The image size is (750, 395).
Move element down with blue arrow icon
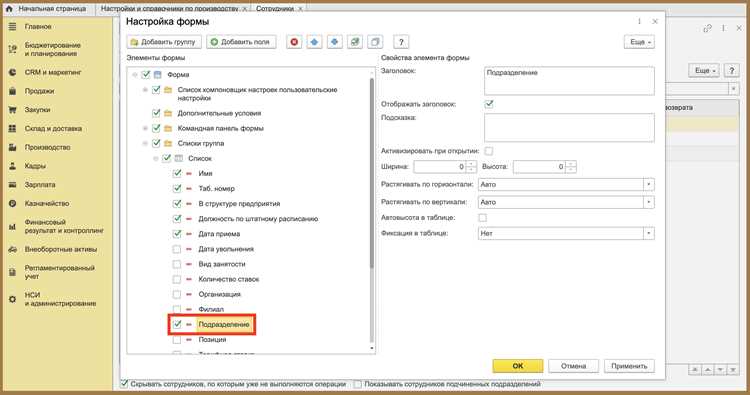pos(334,42)
